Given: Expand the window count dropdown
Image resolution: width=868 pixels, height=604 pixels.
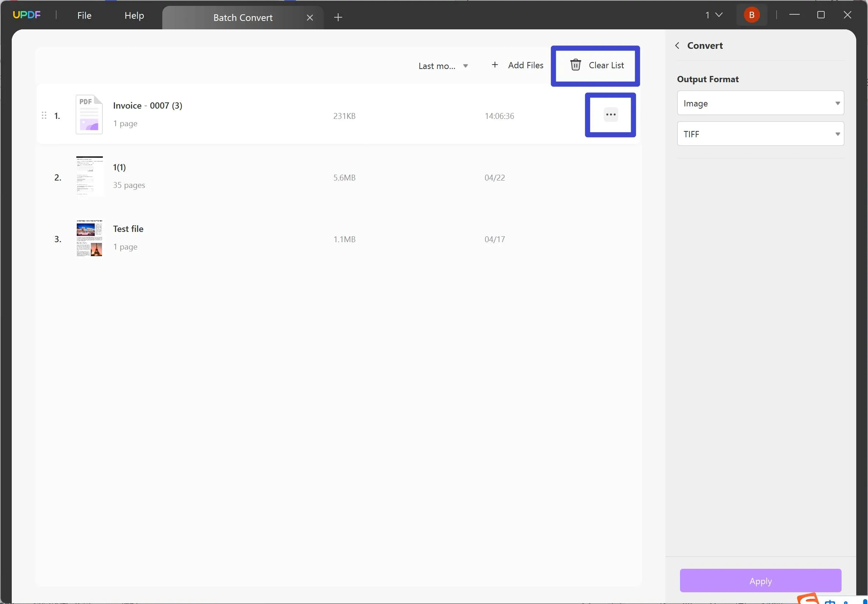Looking at the screenshot, I should (714, 15).
